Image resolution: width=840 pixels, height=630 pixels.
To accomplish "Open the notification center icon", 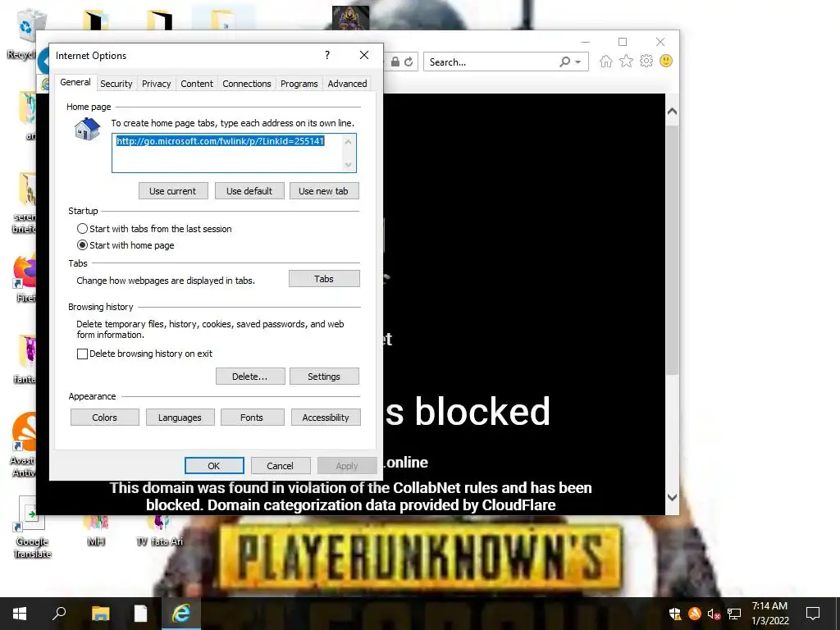I will [x=813, y=614].
